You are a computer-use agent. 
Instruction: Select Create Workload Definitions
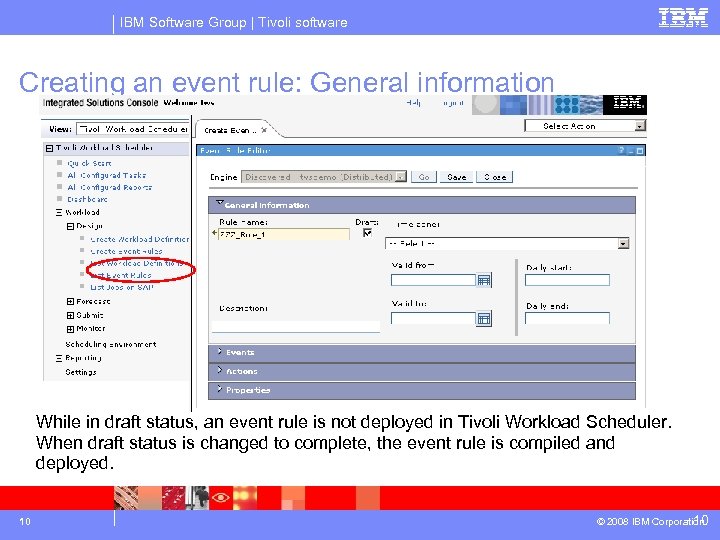point(140,239)
